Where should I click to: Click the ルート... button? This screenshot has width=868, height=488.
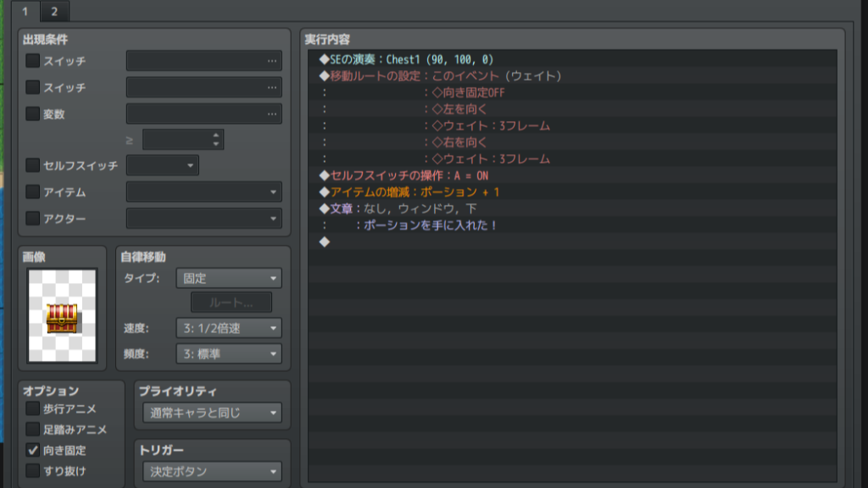pyautogui.click(x=231, y=302)
